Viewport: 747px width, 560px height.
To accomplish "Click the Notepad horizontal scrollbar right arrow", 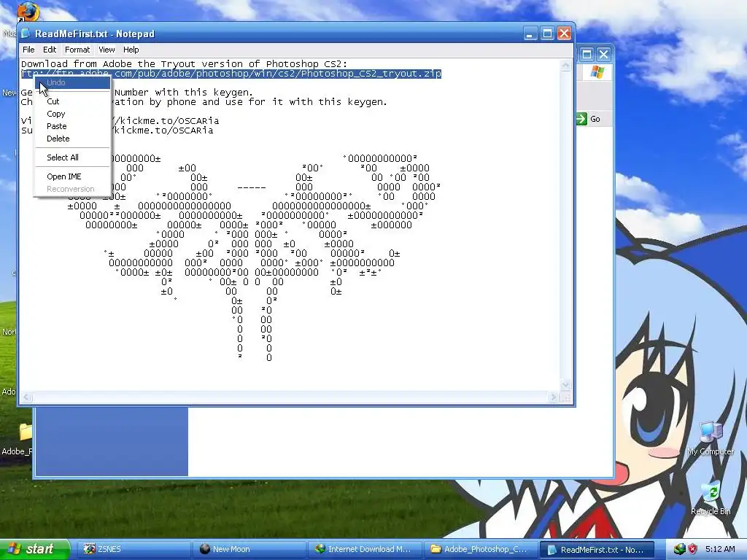I will click(x=553, y=397).
